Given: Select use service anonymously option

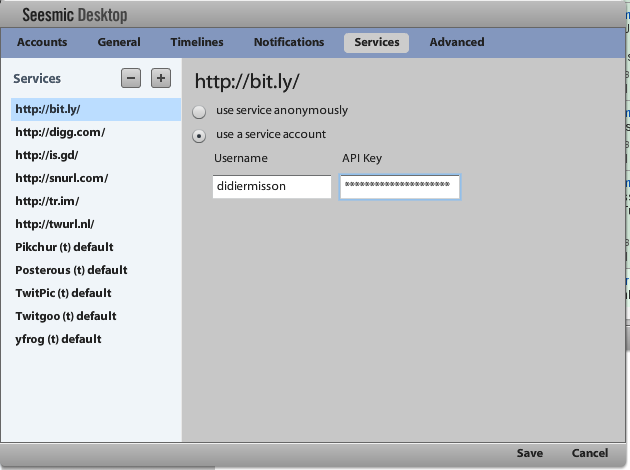Looking at the screenshot, I should click(x=199, y=112).
